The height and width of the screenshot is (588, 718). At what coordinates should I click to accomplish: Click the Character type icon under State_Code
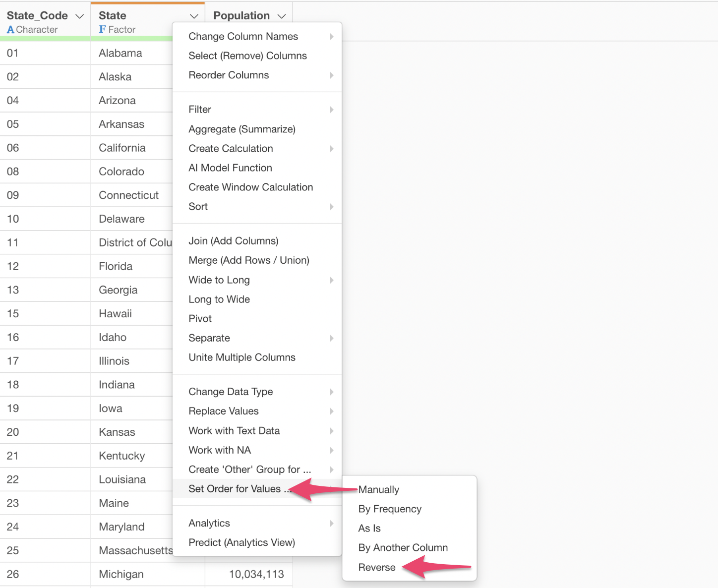tap(10, 30)
